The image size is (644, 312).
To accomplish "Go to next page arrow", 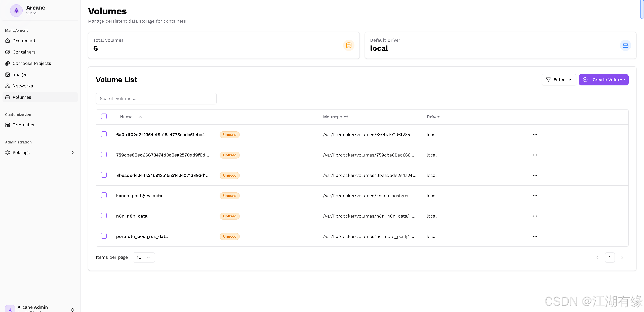I will [622, 257].
